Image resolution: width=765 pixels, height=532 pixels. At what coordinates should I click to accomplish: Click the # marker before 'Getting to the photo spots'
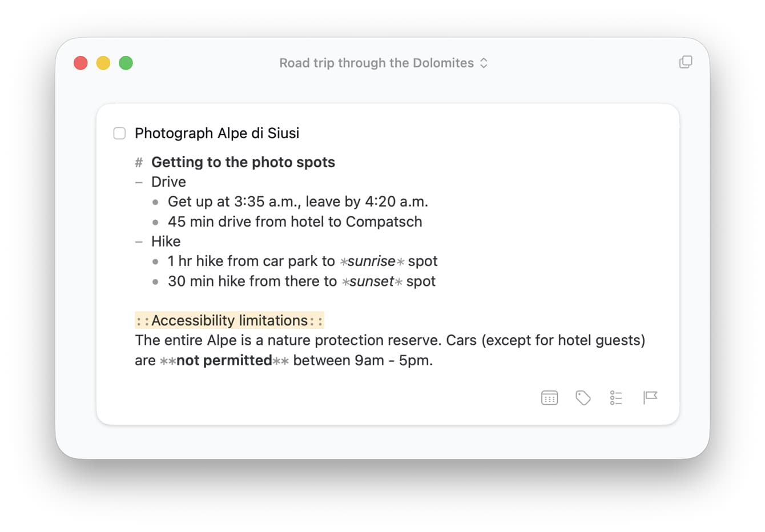coord(138,162)
